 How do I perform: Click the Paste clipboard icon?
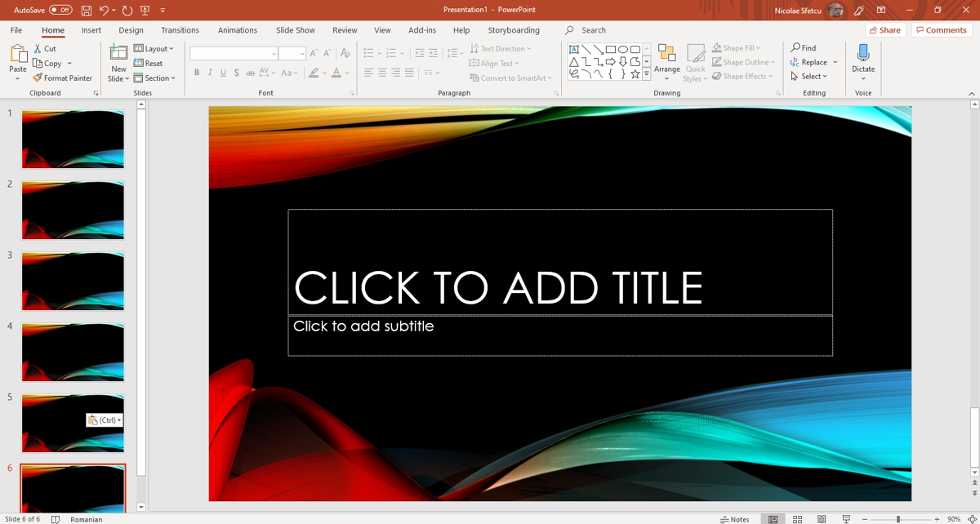(x=18, y=54)
